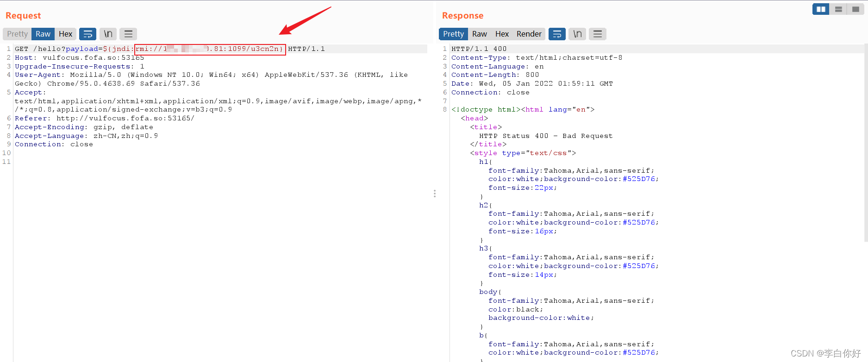Open Hex tab in Response panel
The image size is (868, 362).
[x=502, y=34]
